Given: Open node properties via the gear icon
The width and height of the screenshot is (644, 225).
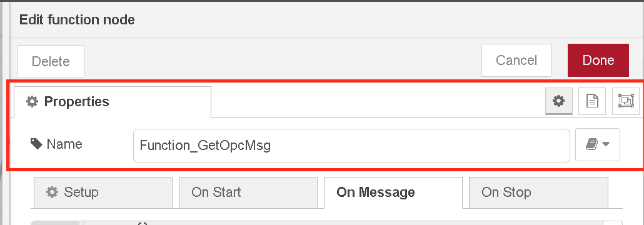Looking at the screenshot, I should (558, 101).
